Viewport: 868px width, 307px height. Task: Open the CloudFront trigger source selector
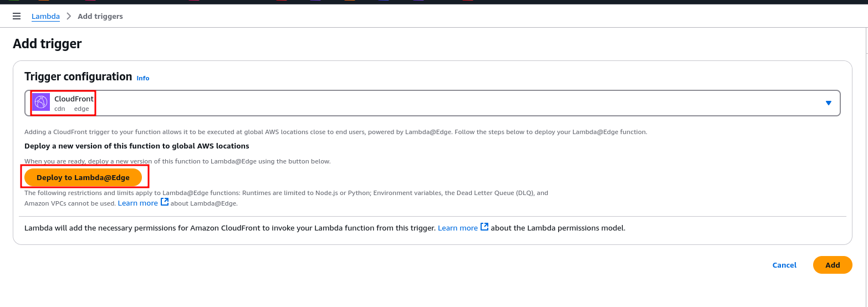(x=432, y=103)
